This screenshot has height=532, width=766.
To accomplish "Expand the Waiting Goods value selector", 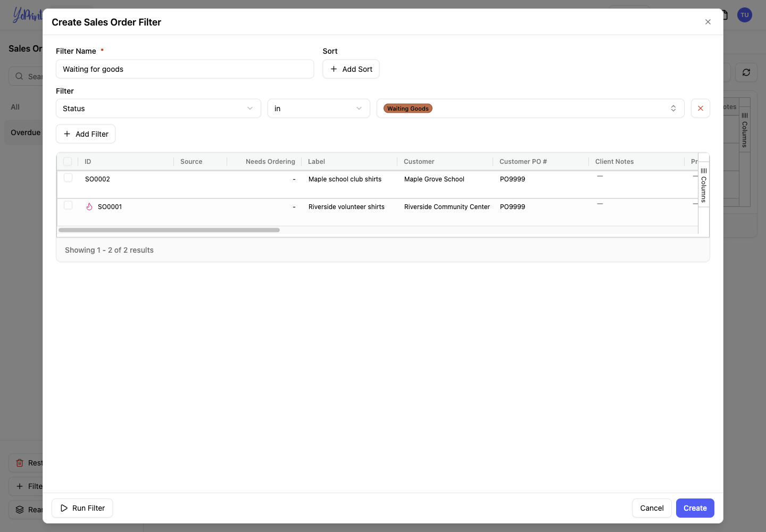I will (673, 109).
